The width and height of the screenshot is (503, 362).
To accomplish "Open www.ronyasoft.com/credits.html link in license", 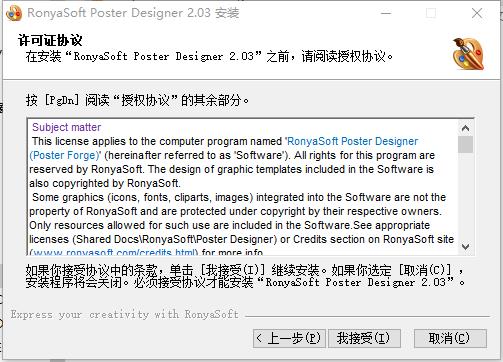I will coord(114,252).
